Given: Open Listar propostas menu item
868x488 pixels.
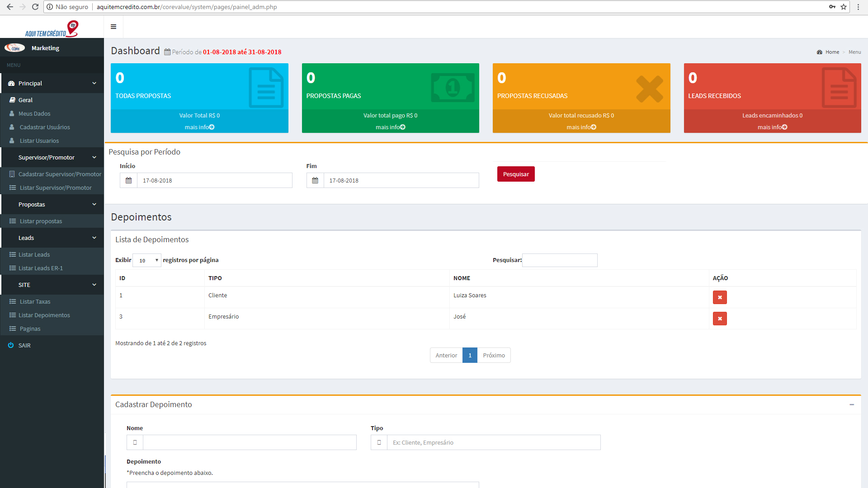Looking at the screenshot, I should pos(41,221).
